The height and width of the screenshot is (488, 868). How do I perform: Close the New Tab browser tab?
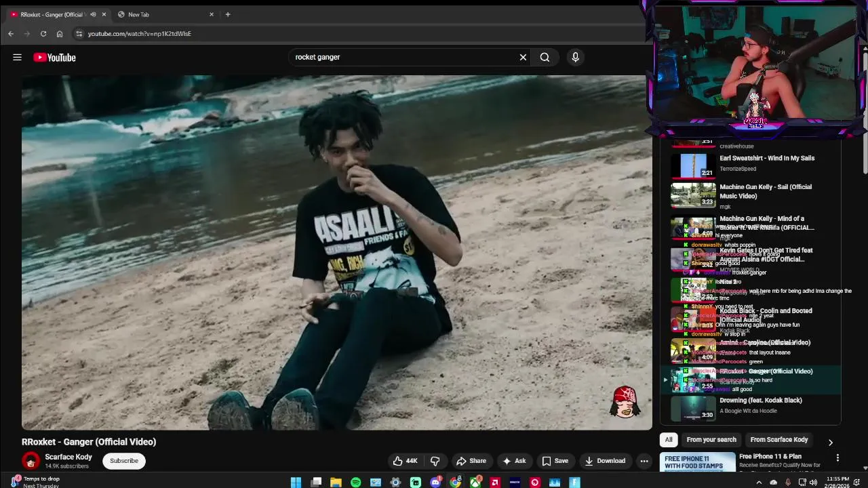[x=212, y=14]
